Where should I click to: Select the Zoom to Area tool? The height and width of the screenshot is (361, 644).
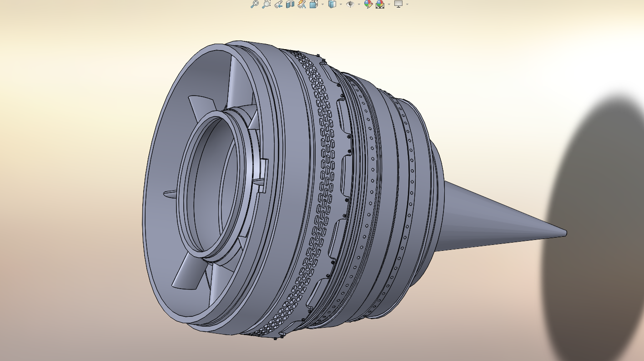267,4
